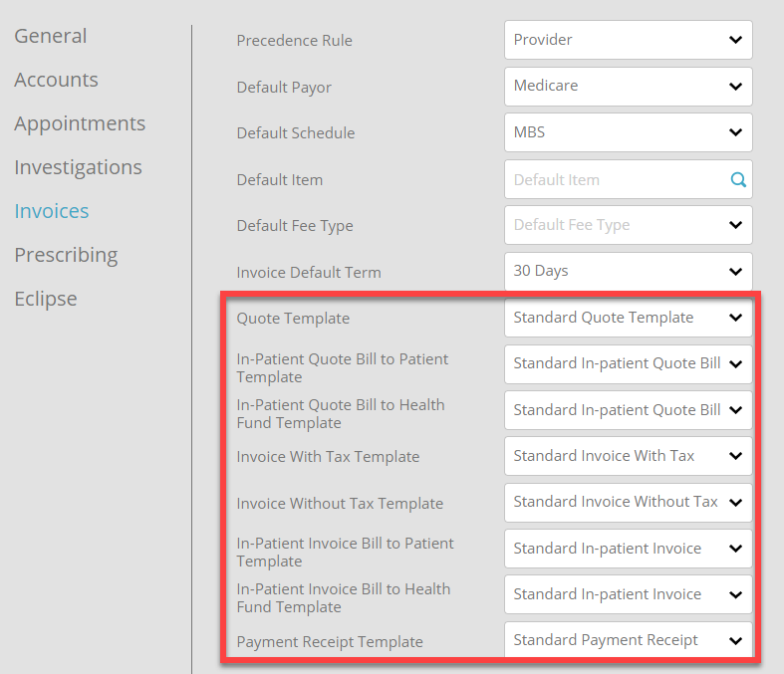This screenshot has width=784, height=674.
Task: Select the Quote Template dropdown
Action: [x=628, y=318]
